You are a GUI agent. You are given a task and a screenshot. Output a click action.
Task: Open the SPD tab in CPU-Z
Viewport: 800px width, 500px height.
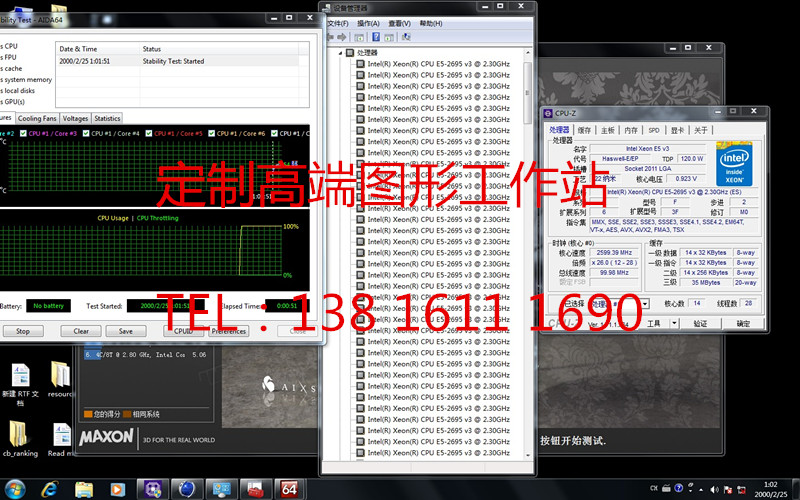click(x=654, y=130)
